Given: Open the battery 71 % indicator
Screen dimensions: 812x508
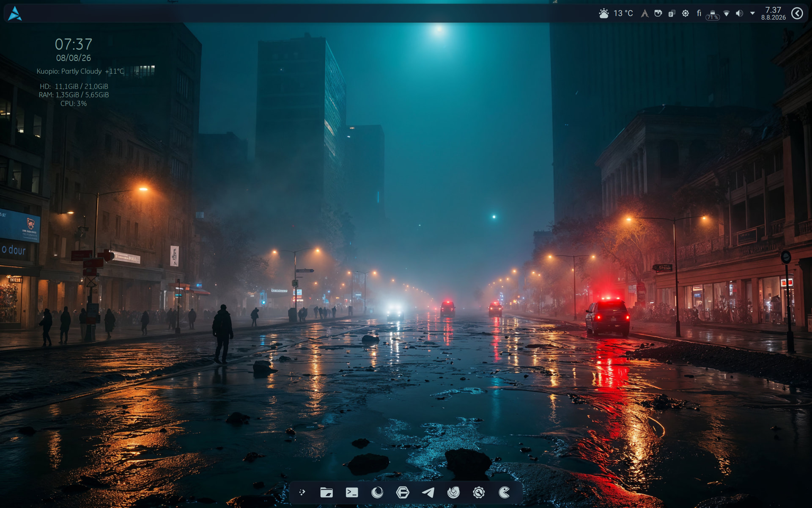Looking at the screenshot, I should coord(713,15).
